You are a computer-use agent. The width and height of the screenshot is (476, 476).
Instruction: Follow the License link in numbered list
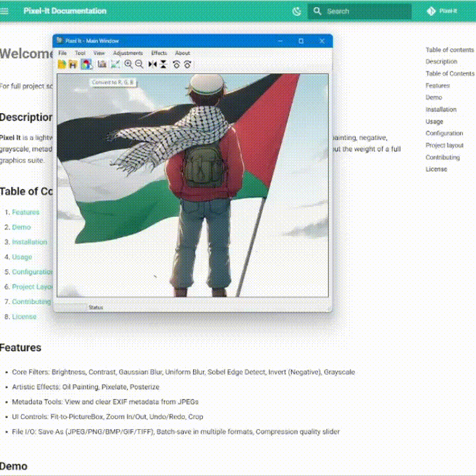(x=24, y=317)
